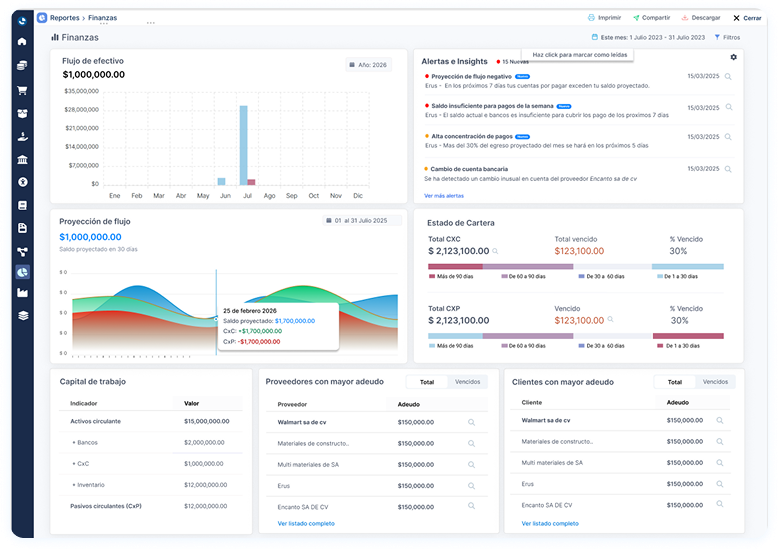The height and width of the screenshot is (550, 778).
Task: Open the Home icon in the sidebar
Action: point(22,42)
